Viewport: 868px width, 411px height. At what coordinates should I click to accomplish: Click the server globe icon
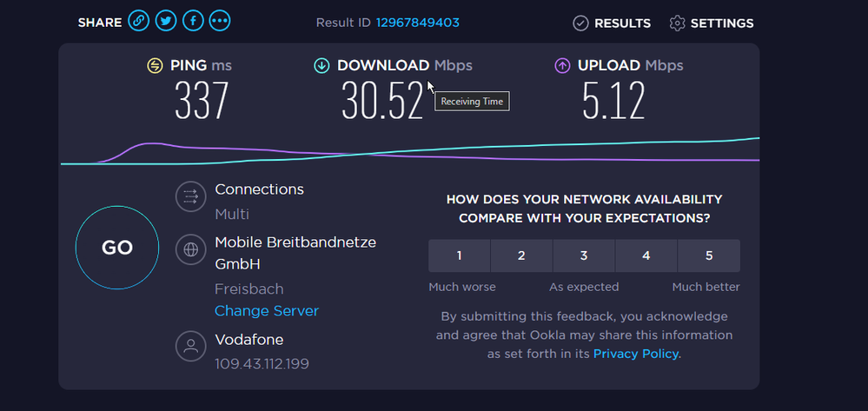click(190, 250)
